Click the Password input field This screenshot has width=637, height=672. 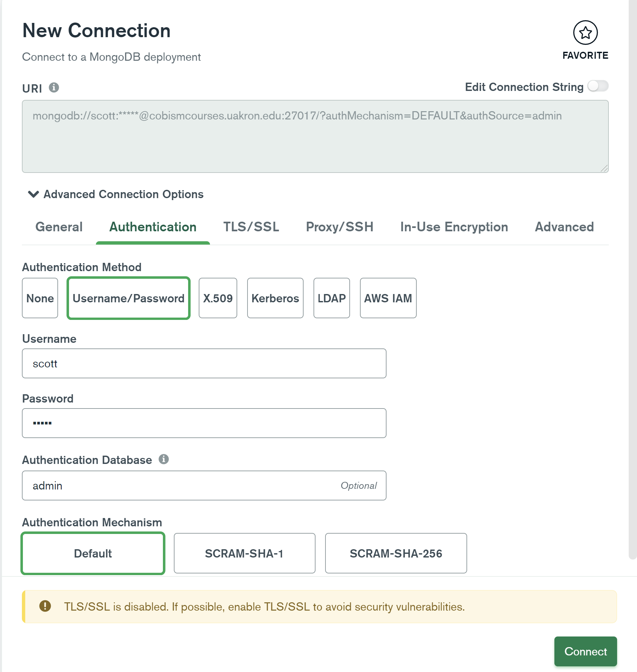[204, 423]
